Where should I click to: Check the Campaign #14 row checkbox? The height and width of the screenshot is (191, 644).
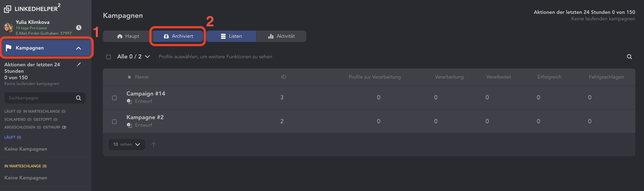tap(114, 98)
